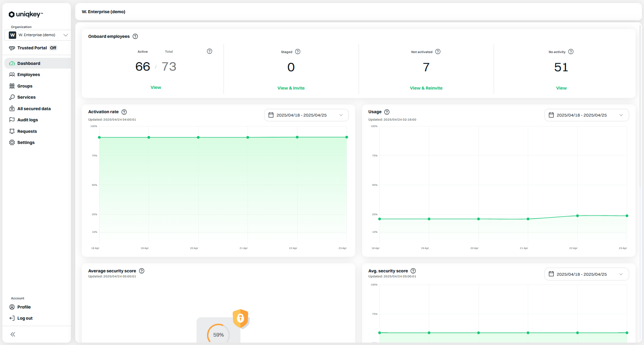Click the View & Invite link
644x345 pixels.
click(x=291, y=88)
